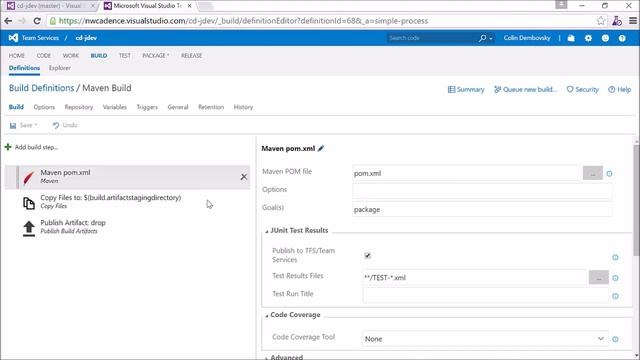Collapse the Code Coverage section
The image size is (640, 360).
click(267, 316)
